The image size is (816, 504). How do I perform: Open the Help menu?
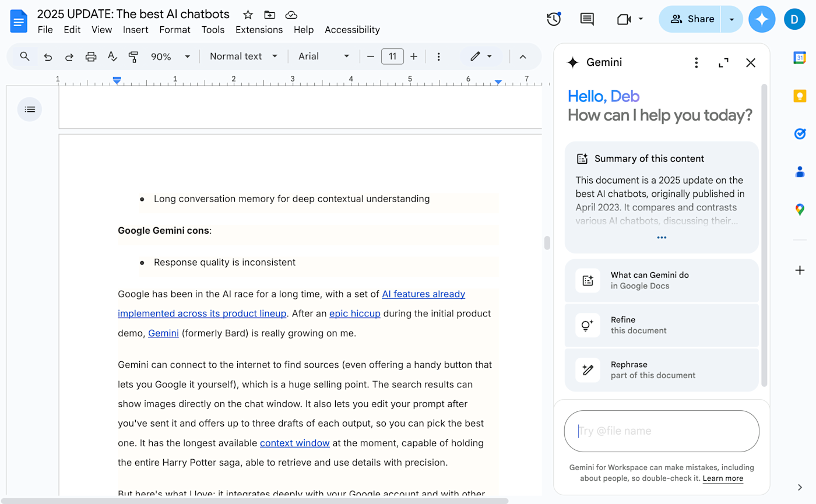304,30
